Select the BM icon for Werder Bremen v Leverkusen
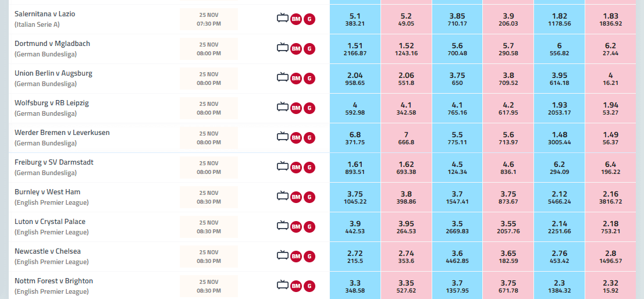Screen dimensions: 644x299 click(296, 137)
